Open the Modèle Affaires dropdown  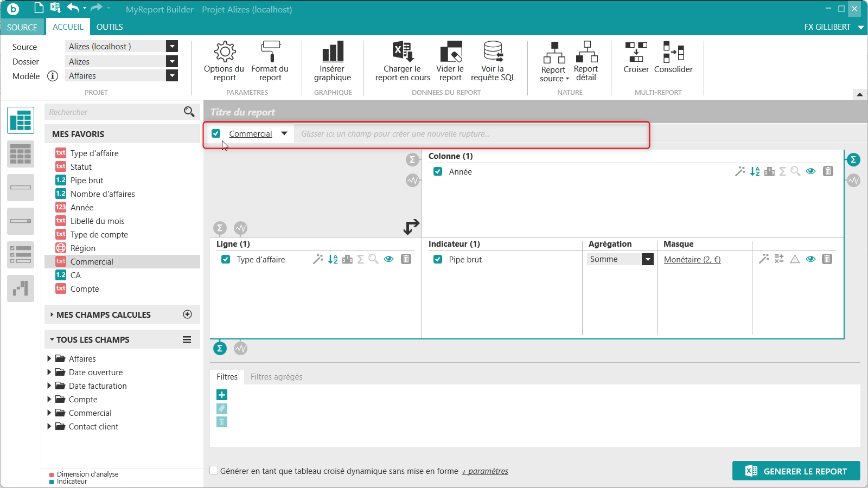point(172,76)
